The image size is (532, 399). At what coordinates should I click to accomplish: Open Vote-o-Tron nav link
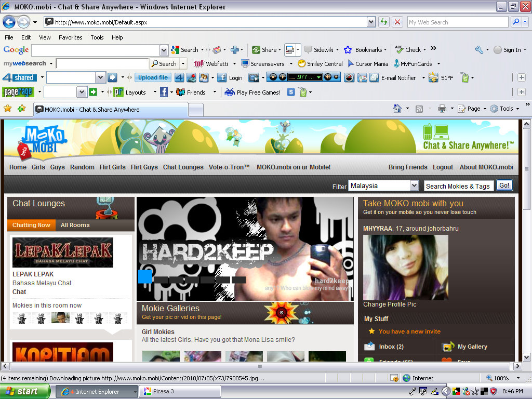coord(229,167)
